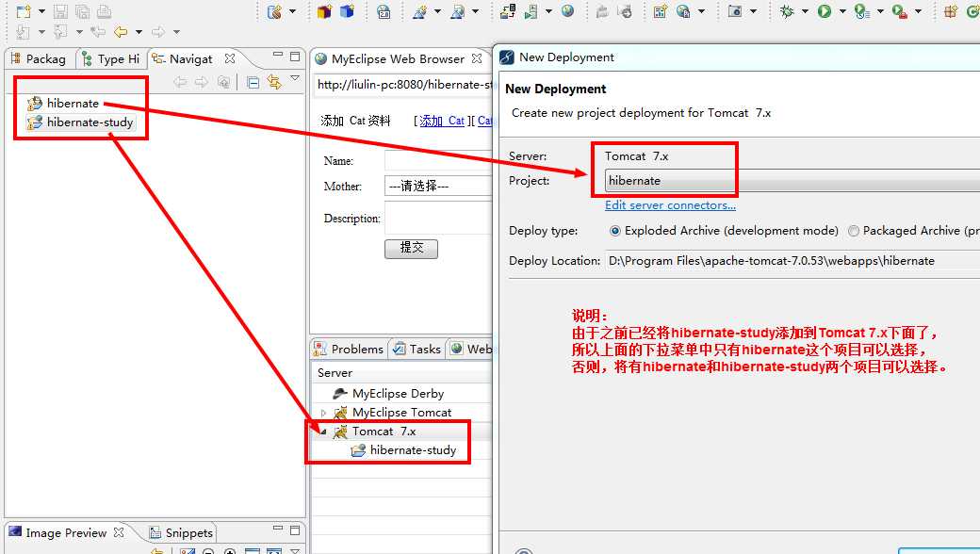Click the 添加 Cat link
Viewport: 980px width, 554px height.
pyautogui.click(x=442, y=121)
